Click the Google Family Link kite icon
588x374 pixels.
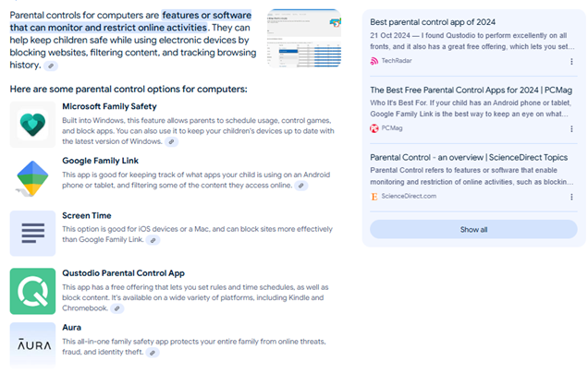coord(32,178)
